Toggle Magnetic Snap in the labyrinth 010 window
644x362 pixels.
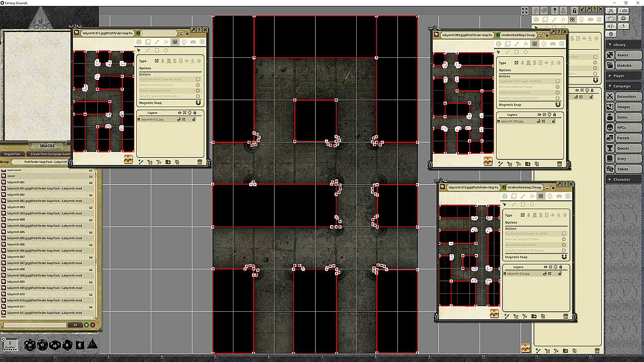pyautogui.click(x=565, y=257)
